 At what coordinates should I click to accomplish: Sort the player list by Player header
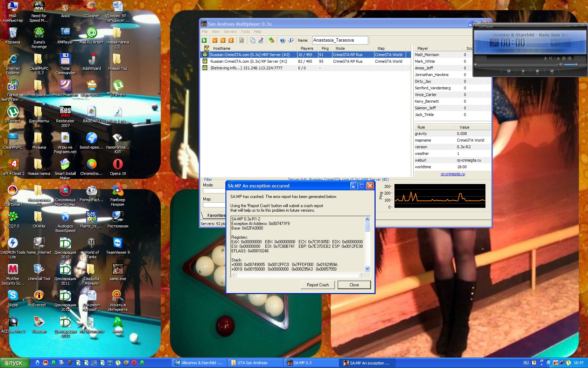pyautogui.click(x=438, y=48)
